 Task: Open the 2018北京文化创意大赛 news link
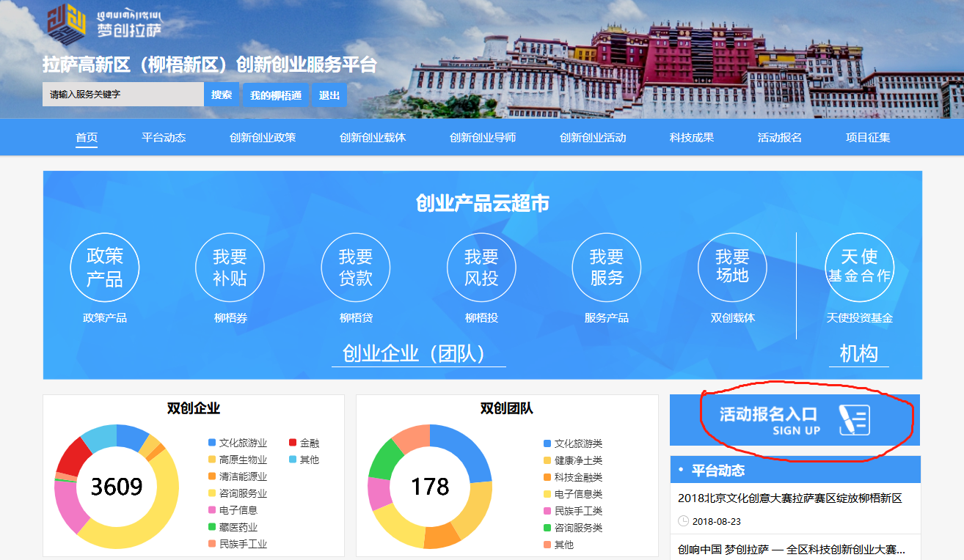(x=790, y=498)
